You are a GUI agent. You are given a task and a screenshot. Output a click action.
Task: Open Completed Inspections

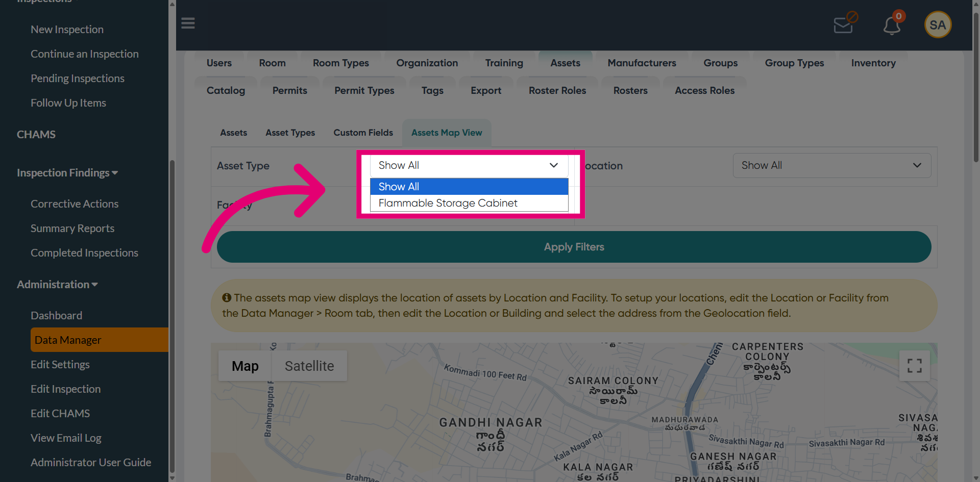[x=84, y=253]
